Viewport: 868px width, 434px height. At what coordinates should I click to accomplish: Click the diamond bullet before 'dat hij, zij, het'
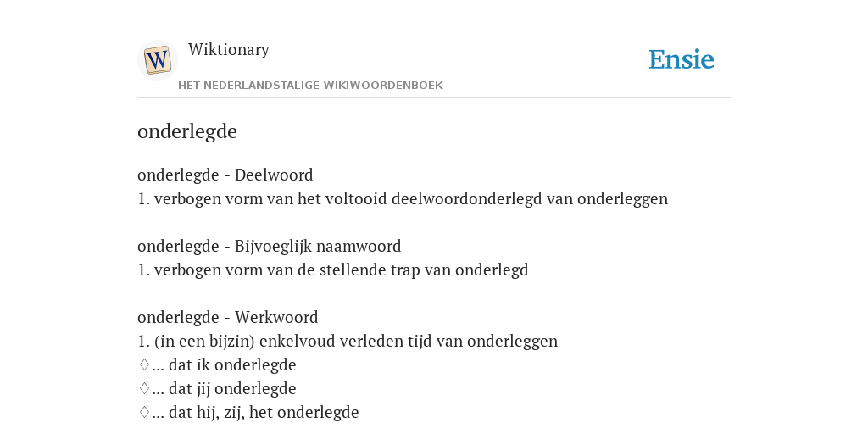[x=144, y=413]
